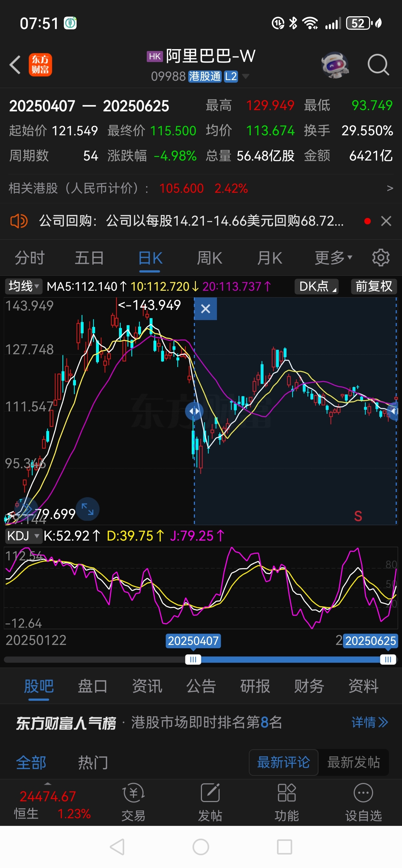Tap the 20250625 end handle on timeline
The image size is (402, 868).
(388, 659)
